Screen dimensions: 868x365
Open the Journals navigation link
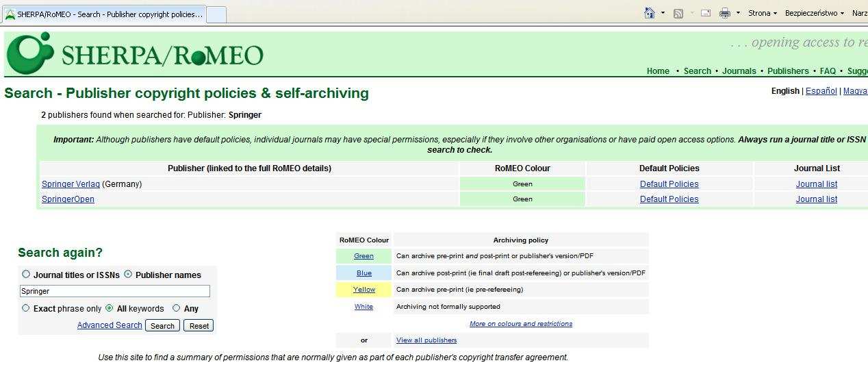(739, 71)
